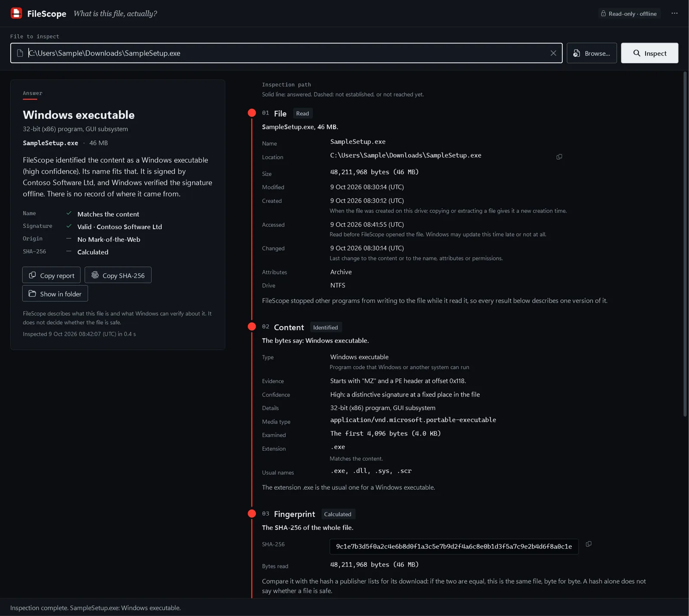Click the Usual names value '.exe, .dll, .sys, .scr'
Viewport: 689px width, 616px height.
[x=371, y=471]
